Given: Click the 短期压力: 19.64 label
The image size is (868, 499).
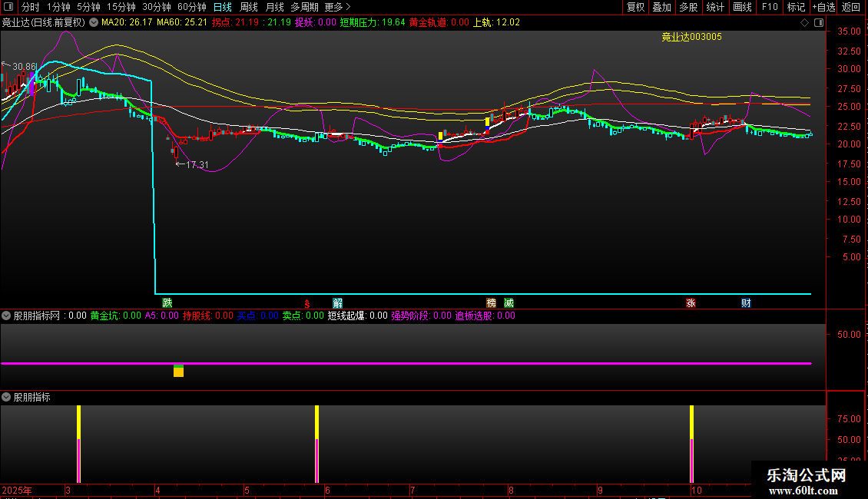Looking at the screenshot, I should coord(373,23).
